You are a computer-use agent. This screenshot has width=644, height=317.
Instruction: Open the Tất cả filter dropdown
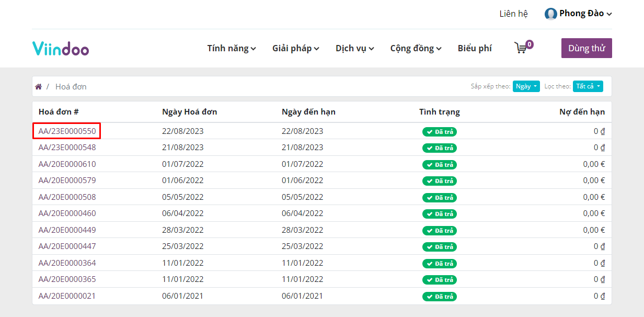click(x=588, y=86)
